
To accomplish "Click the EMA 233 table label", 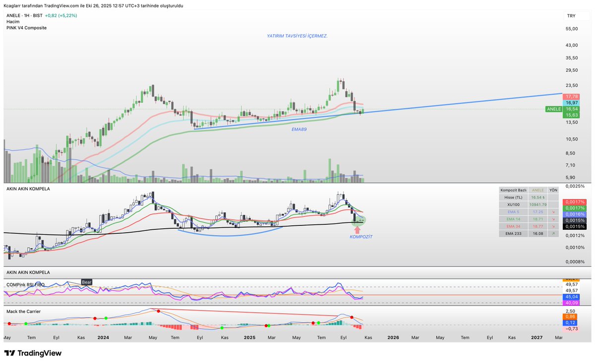I will [x=513, y=233].
